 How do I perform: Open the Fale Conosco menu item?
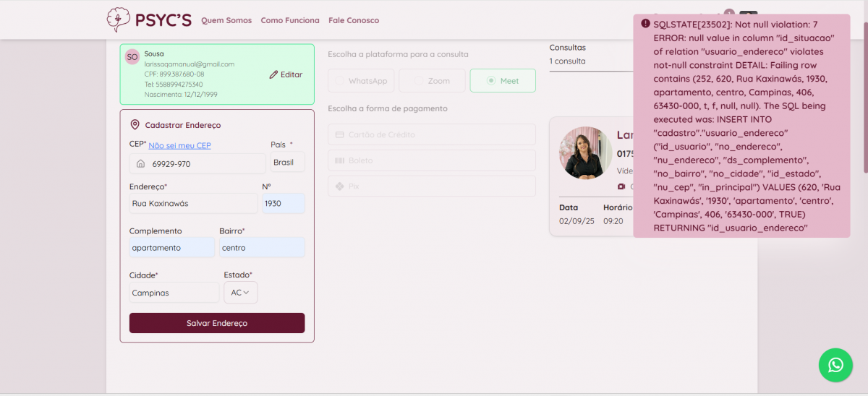click(x=353, y=20)
